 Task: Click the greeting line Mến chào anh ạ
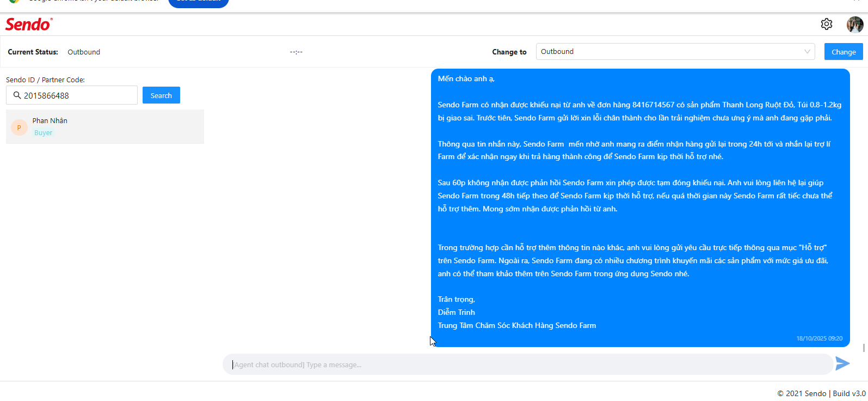coord(466,79)
